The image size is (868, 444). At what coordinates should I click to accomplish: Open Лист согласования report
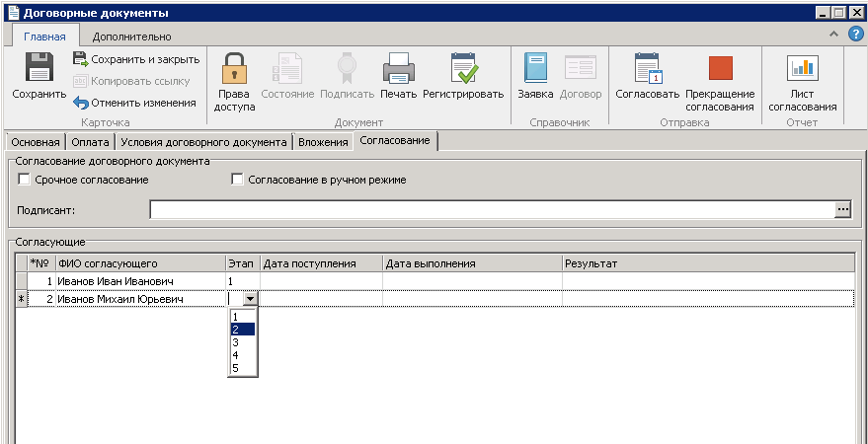click(802, 69)
